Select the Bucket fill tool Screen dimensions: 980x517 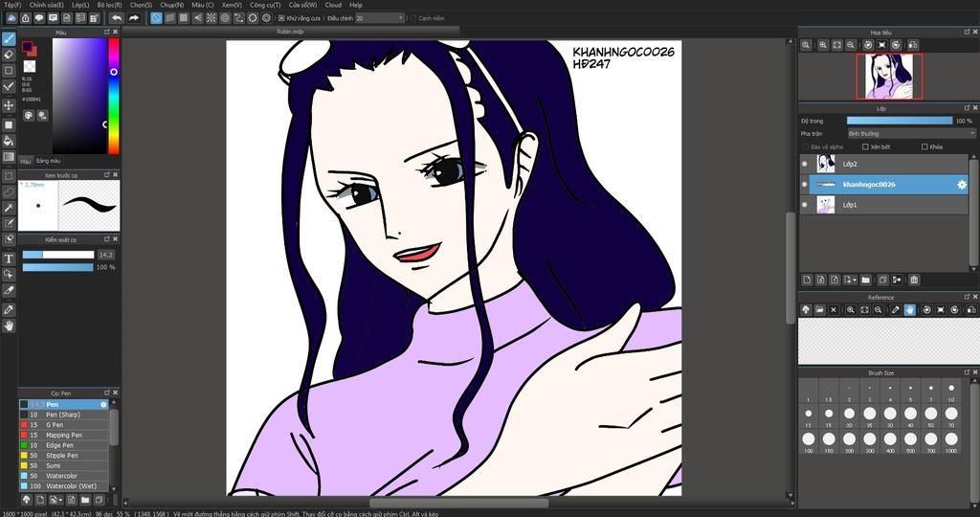click(x=9, y=141)
